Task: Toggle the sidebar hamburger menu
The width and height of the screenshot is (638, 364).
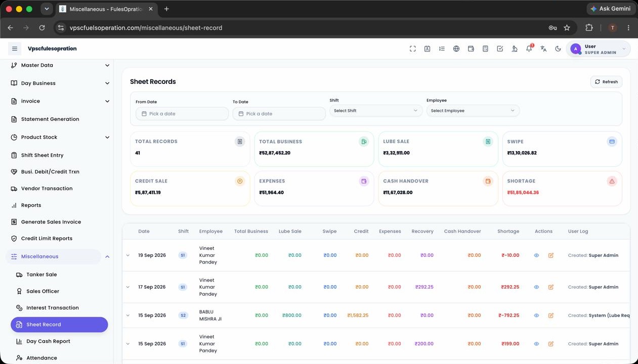Action: tap(15, 49)
